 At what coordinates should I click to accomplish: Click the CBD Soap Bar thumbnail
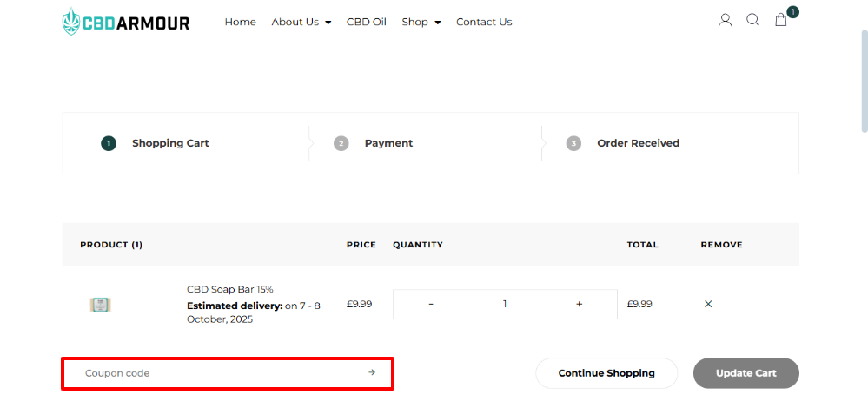[101, 304]
